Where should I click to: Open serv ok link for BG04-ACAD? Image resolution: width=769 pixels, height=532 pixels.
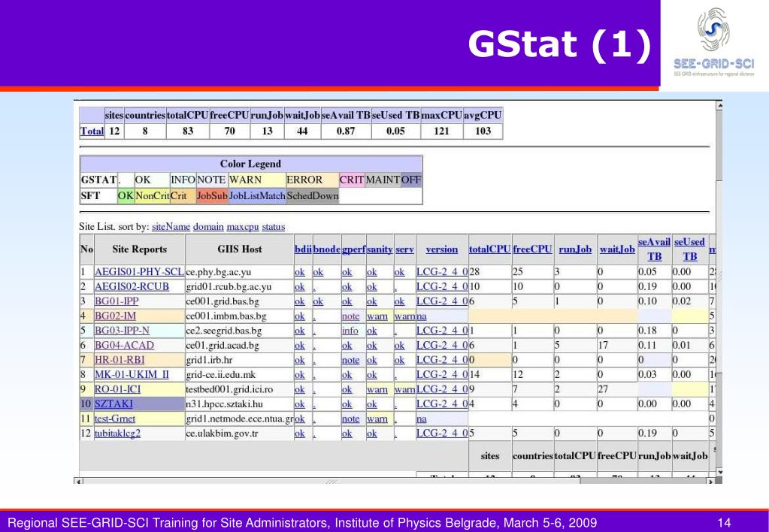(400, 346)
